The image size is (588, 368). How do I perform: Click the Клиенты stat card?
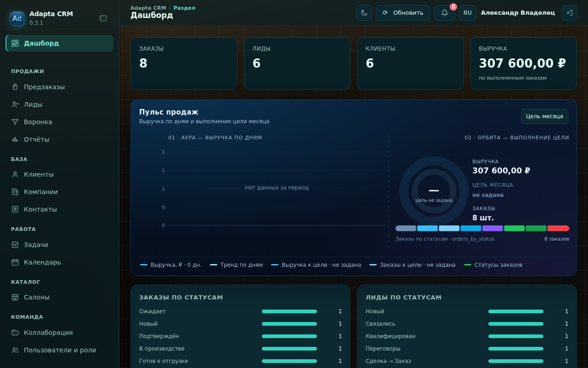[410, 63]
